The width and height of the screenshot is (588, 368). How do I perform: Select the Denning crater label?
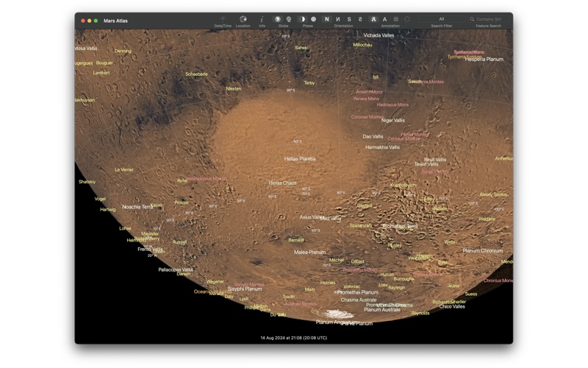[123, 51]
